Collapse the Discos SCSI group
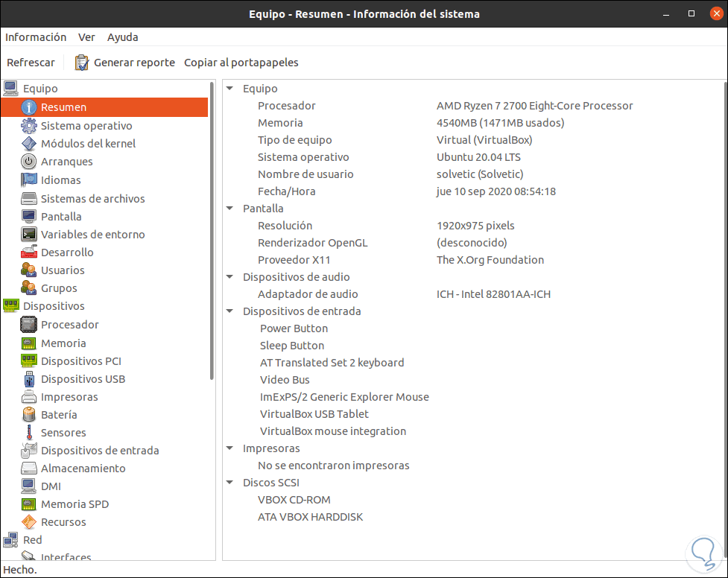 (x=231, y=483)
